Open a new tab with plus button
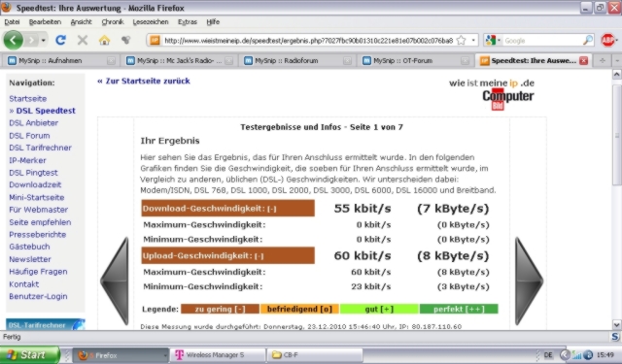622x364 pixels. 603,60
